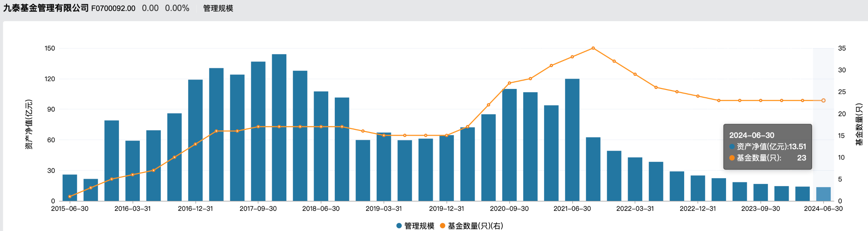Click the peak orange line point at 35
The image size is (868, 231).
pos(593,48)
